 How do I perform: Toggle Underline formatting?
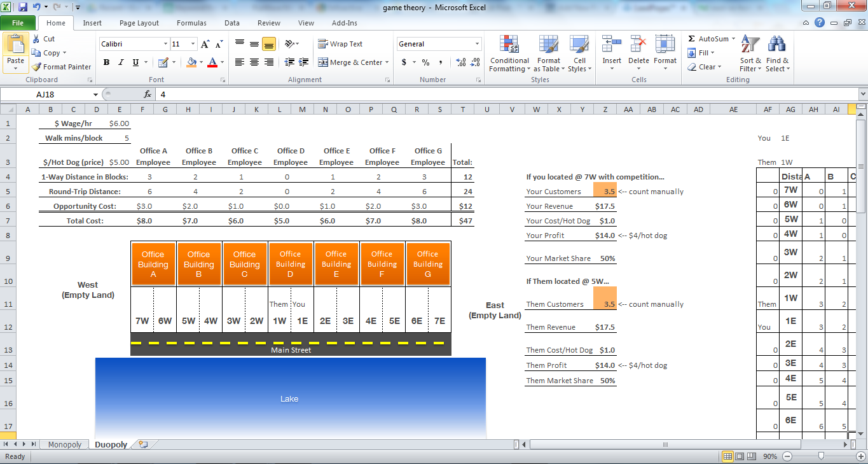point(135,62)
